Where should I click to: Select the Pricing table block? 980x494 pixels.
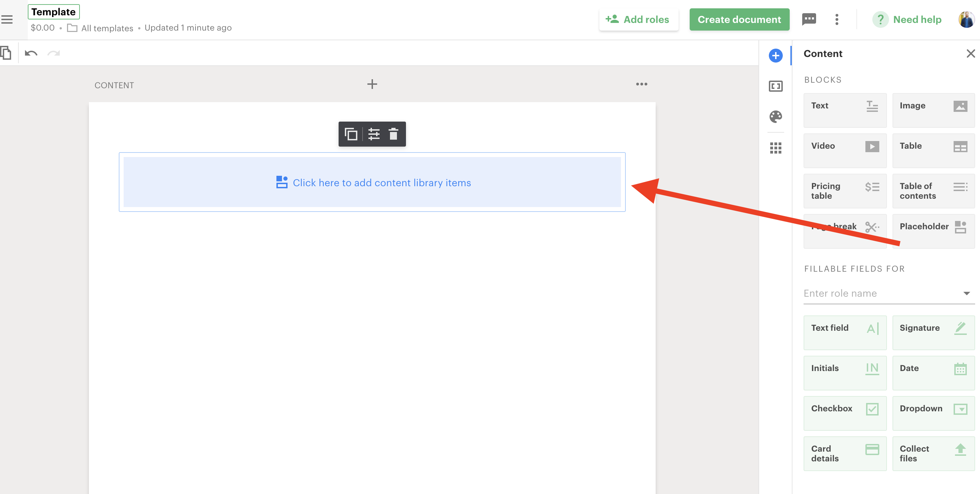[x=845, y=191]
